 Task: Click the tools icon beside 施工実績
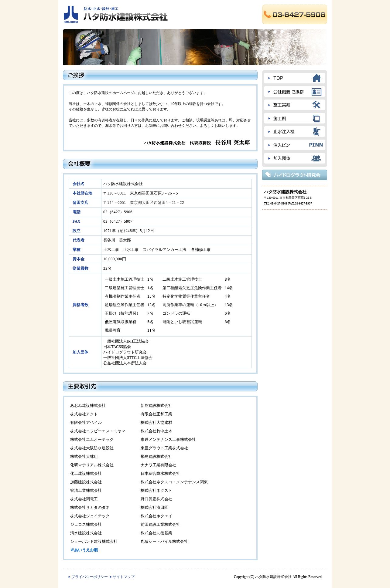(316, 105)
